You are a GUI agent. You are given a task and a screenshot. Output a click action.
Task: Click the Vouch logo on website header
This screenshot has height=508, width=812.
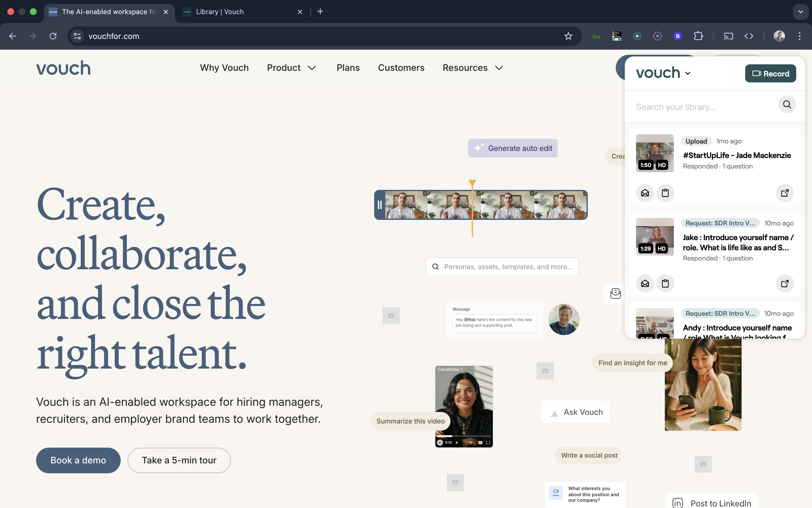(63, 68)
